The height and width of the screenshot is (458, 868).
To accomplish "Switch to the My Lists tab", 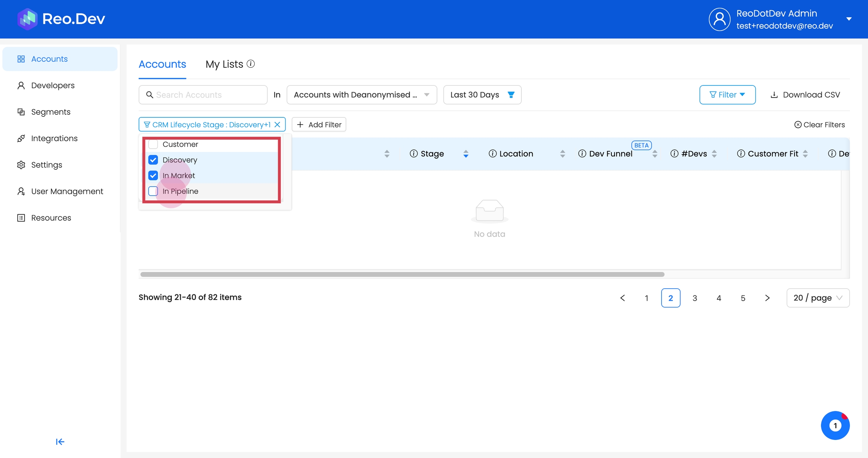I will [224, 64].
